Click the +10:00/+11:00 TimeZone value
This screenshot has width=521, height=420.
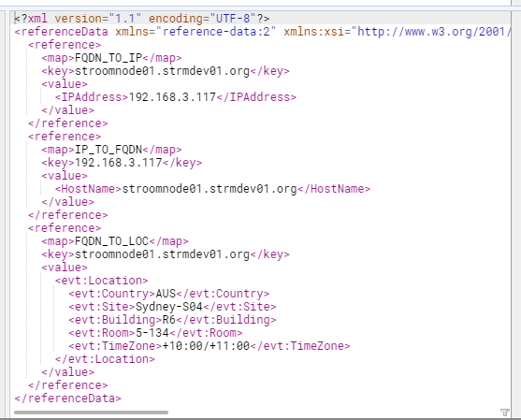206,346
